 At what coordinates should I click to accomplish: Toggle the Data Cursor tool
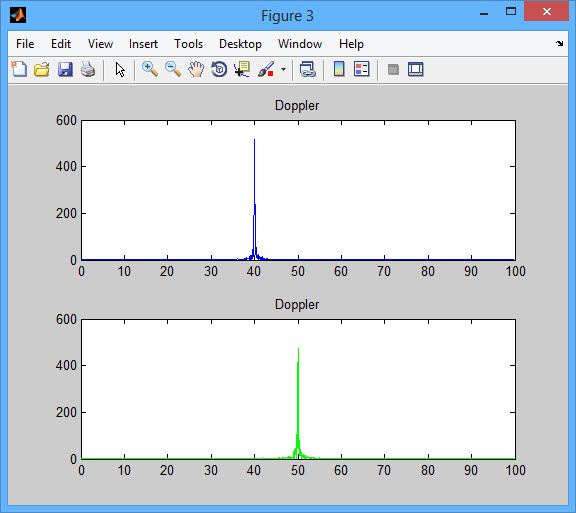(x=242, y=69)
